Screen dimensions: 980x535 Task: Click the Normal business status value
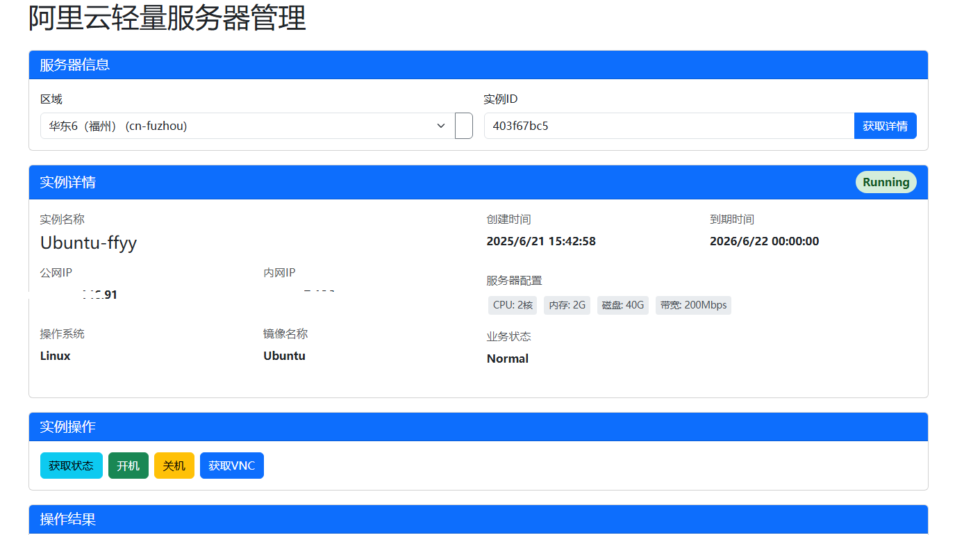508,359
